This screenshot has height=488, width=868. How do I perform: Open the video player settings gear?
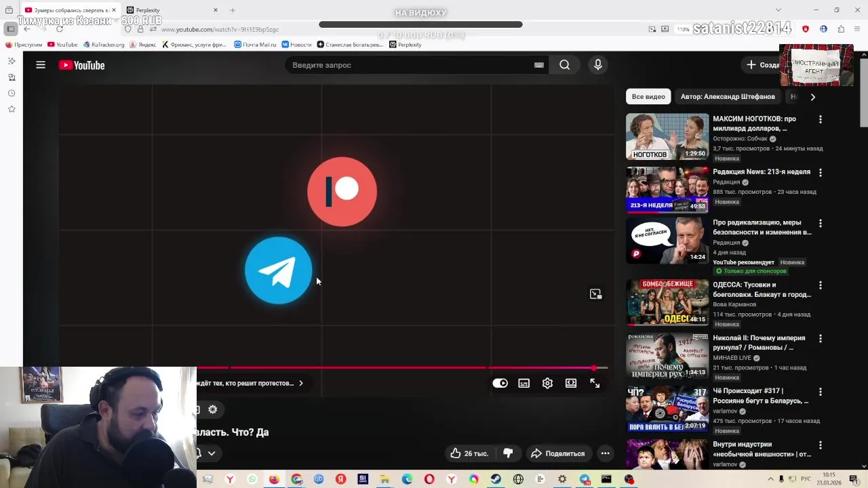(x=547, y=383)
